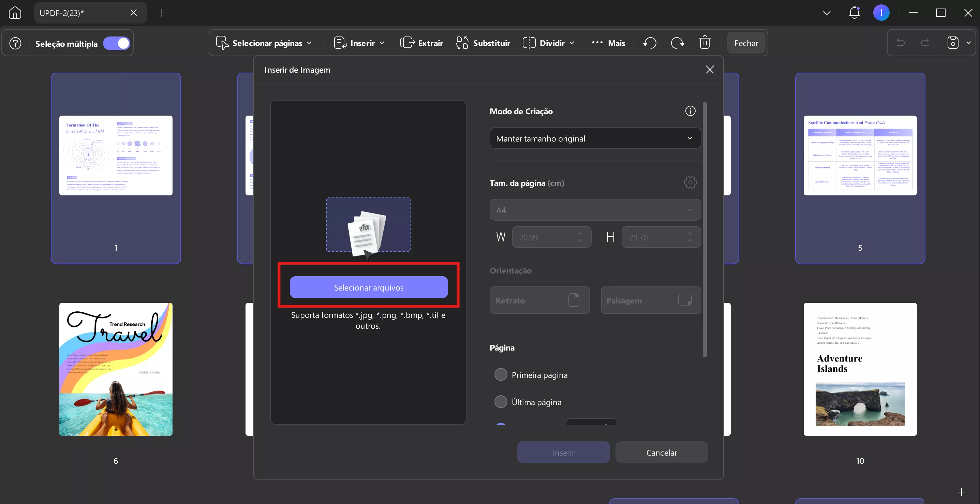The width and height of the screenshot is (980, 504).
Task: Rotate pages counterclockwise
Action: tap(650, 43)
